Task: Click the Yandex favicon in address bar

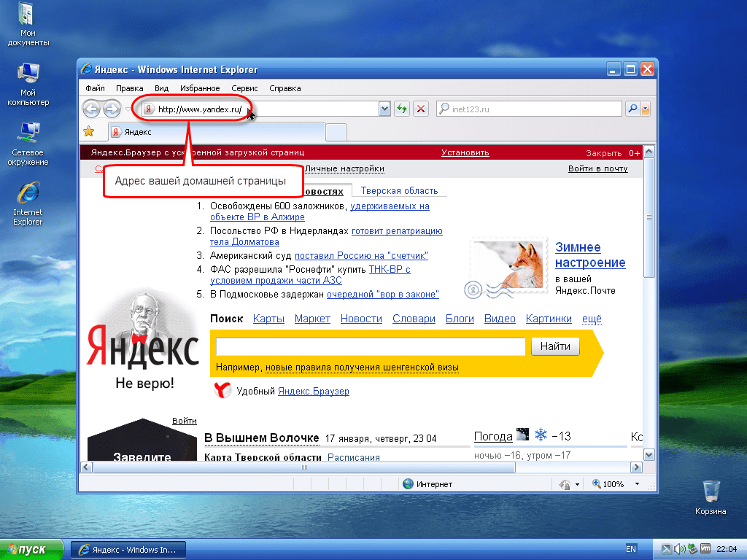Action: [x=149, y=109]
